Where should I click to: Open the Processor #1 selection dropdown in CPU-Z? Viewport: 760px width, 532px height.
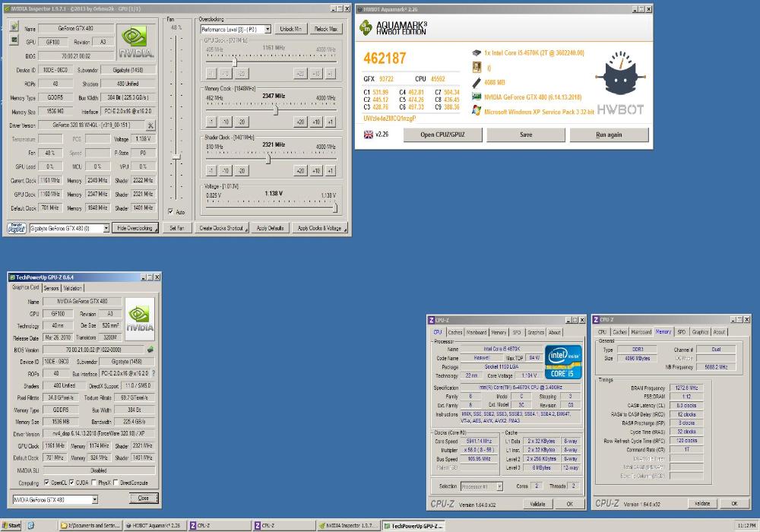pyautogui.click(x=499, y=486)
